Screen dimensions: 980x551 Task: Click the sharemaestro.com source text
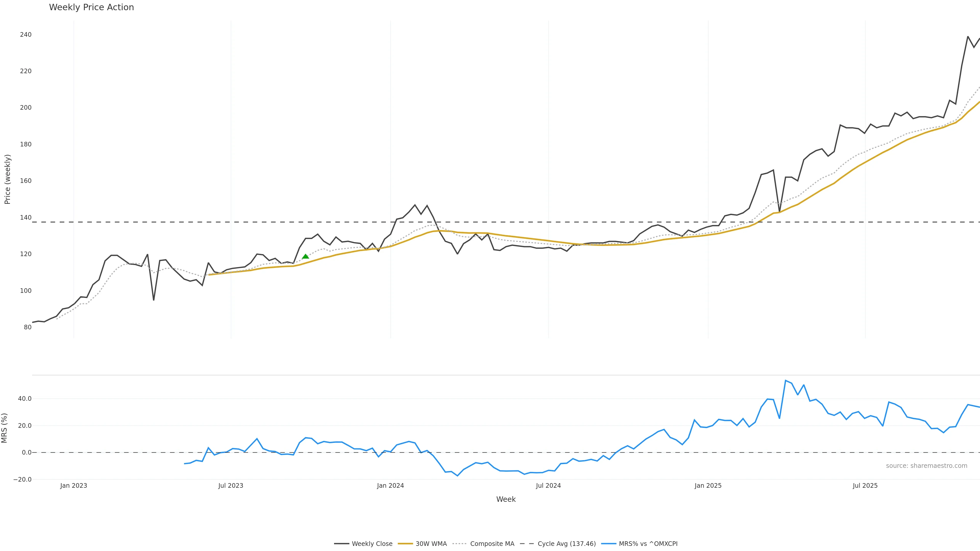926,466
